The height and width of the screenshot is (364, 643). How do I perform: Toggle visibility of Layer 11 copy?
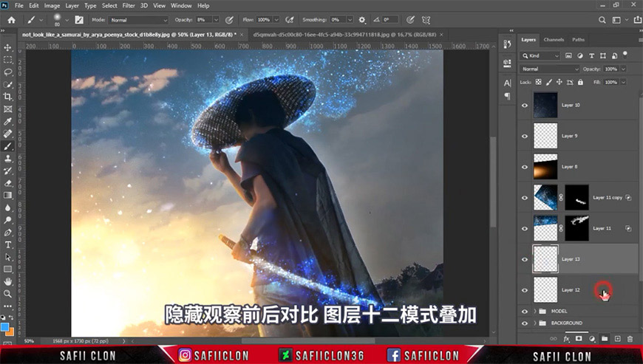525,198
